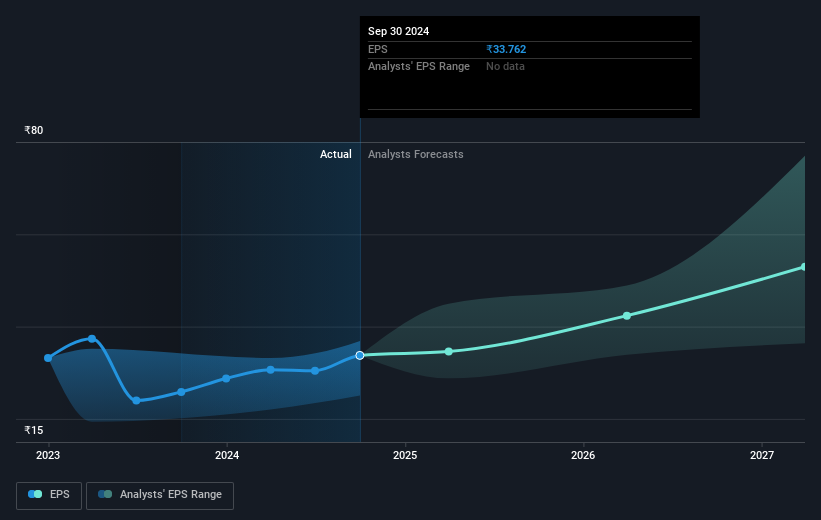Click the ₹80 y-axis label

pyautogui.click(x=34, y=130)
